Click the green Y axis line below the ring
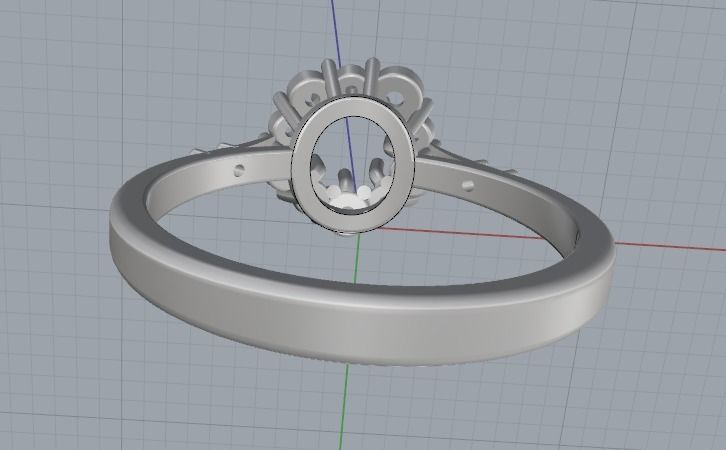Image resolution: width=726 pixels, height=450 pixels. pyautogui.click(x=345, y=407)
